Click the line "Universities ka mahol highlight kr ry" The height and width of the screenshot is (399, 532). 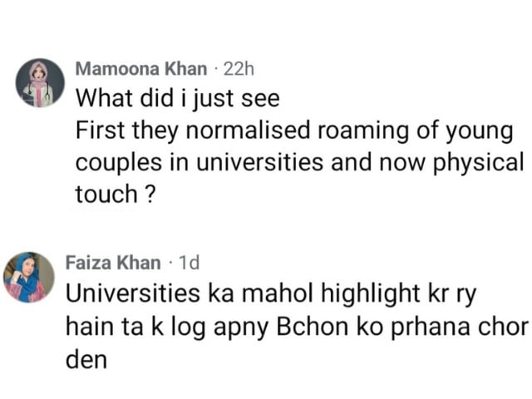[x=271, y=294]
